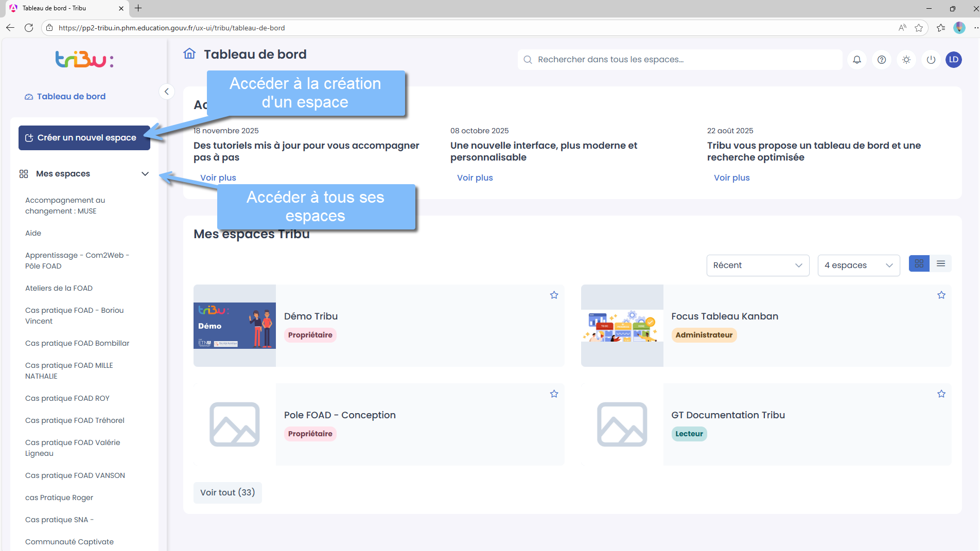Click the power logout icon

point(931,60)
